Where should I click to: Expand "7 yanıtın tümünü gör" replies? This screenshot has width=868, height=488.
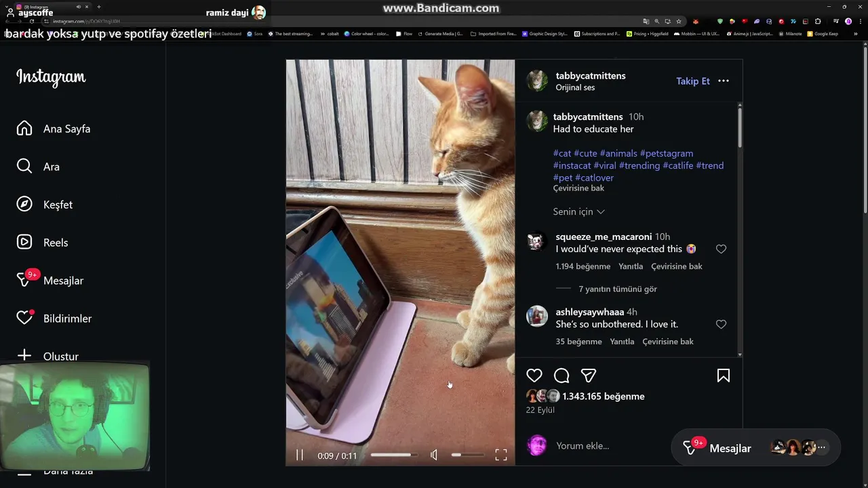pyautogui.click(x=618, y=289)
